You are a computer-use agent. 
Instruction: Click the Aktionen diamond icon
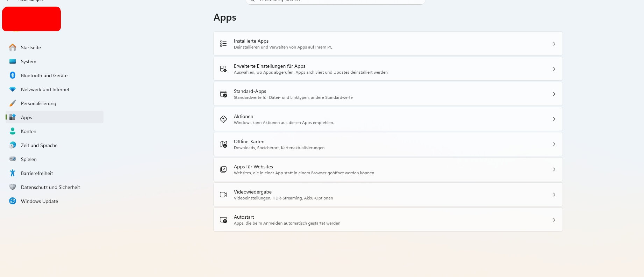[x=223, y=119]
